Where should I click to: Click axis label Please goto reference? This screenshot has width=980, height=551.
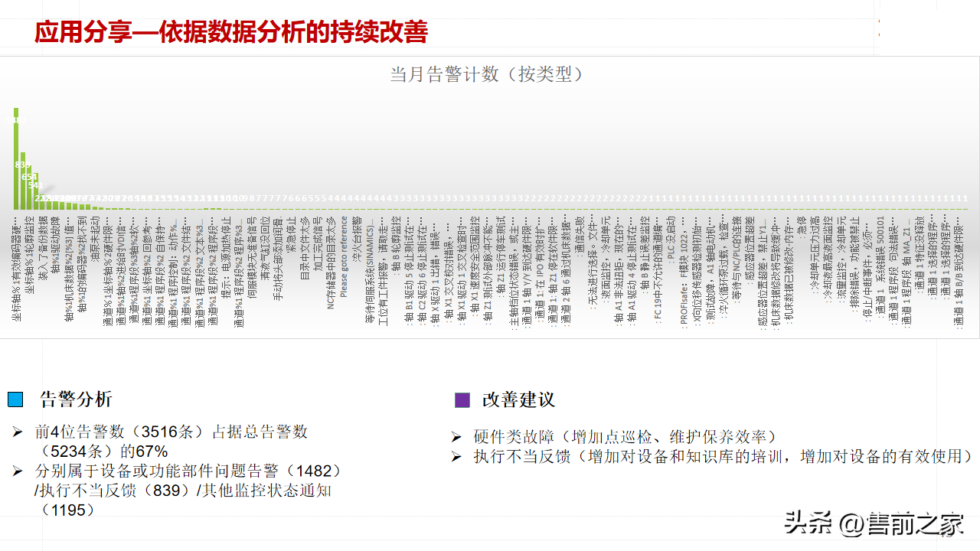point(344,257)
